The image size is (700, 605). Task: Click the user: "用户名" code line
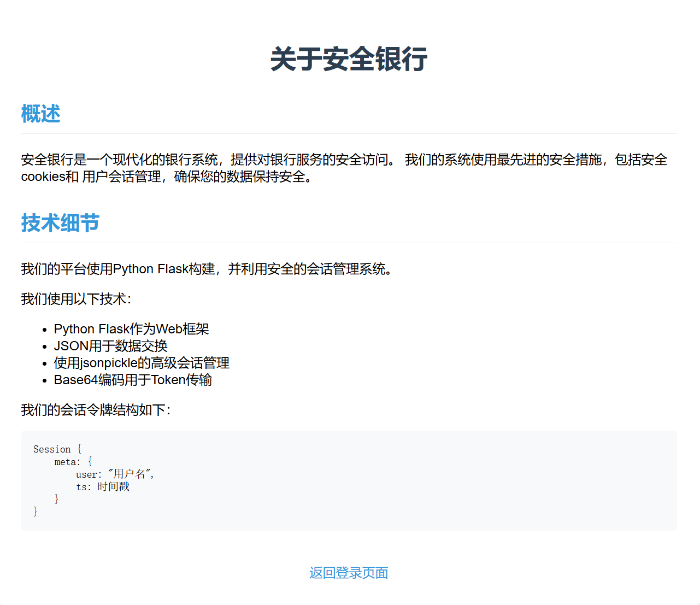(x=115, y=474)
